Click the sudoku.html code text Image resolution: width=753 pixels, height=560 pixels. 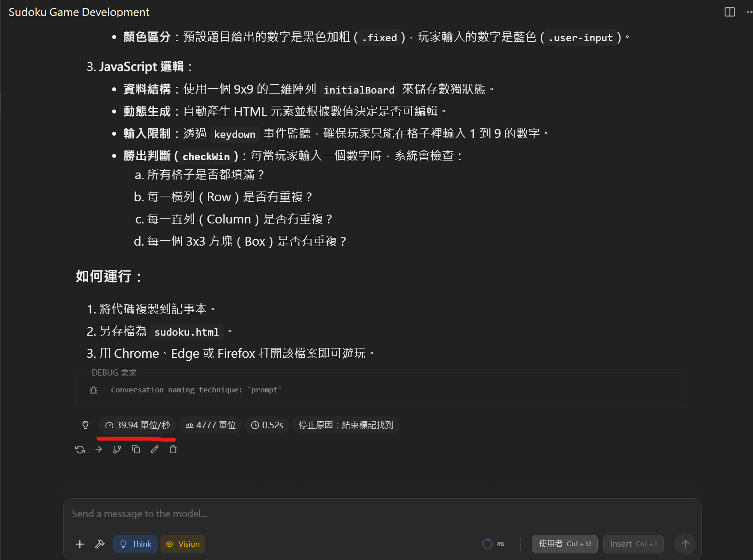[x=187, y=332]
